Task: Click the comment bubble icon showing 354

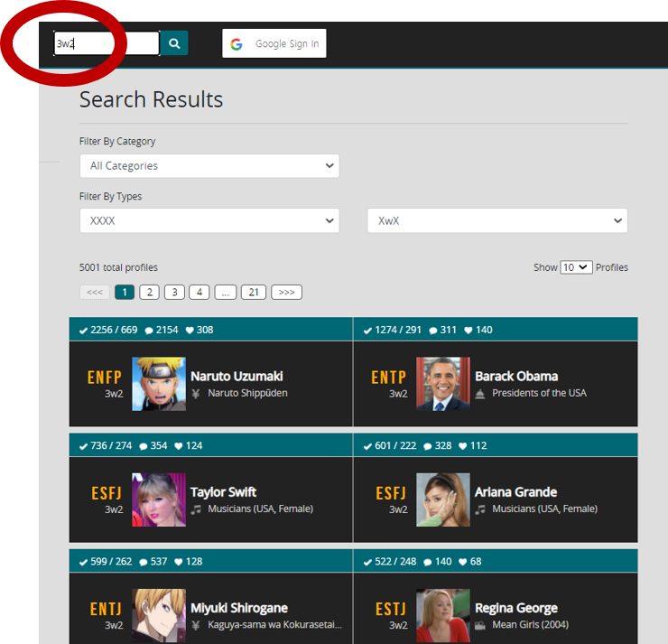Action: (x=144, y=447)
